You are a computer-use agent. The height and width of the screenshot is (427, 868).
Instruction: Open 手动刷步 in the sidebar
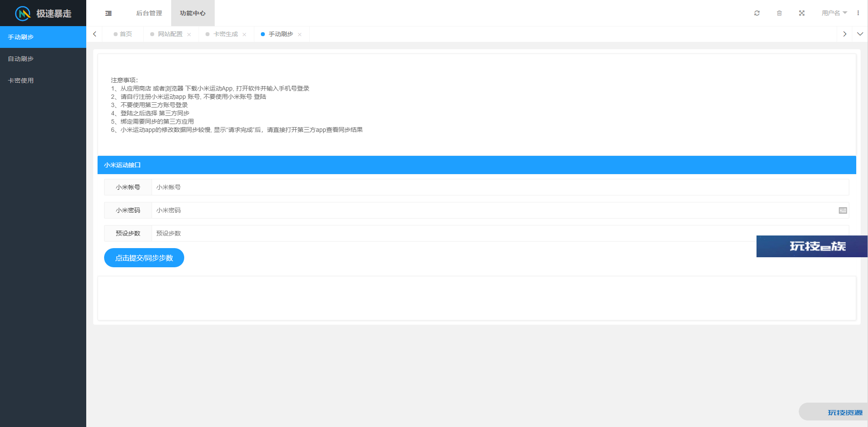coord(43,37)
